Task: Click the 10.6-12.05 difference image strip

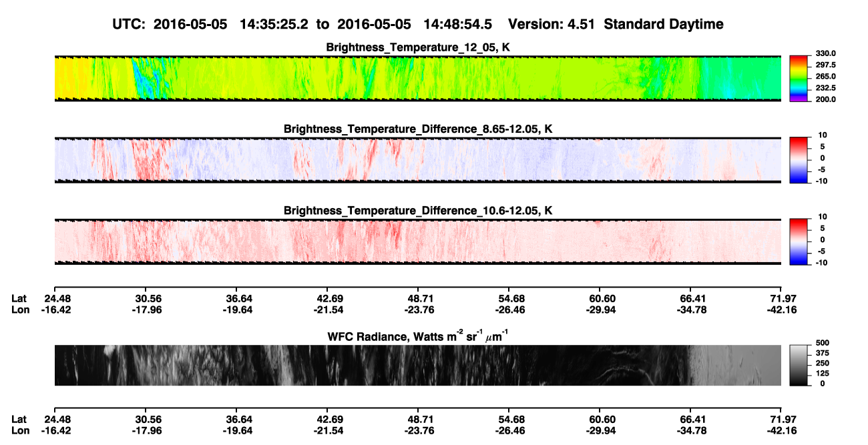Action: tap(418, 241)
